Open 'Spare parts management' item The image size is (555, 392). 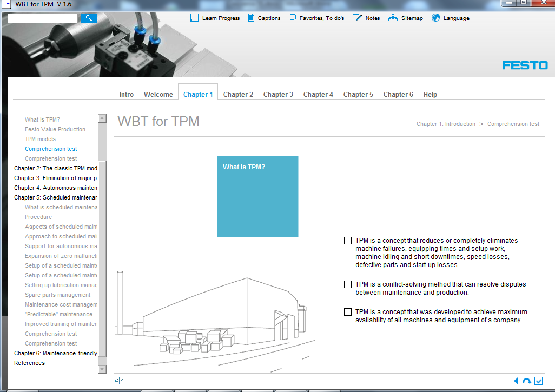tap(58, 295)
